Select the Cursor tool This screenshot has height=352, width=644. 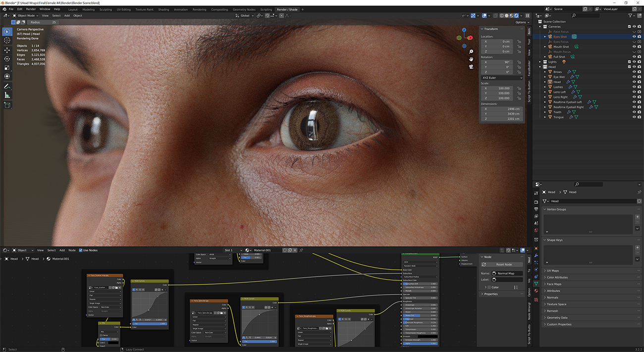coord(7,40)
